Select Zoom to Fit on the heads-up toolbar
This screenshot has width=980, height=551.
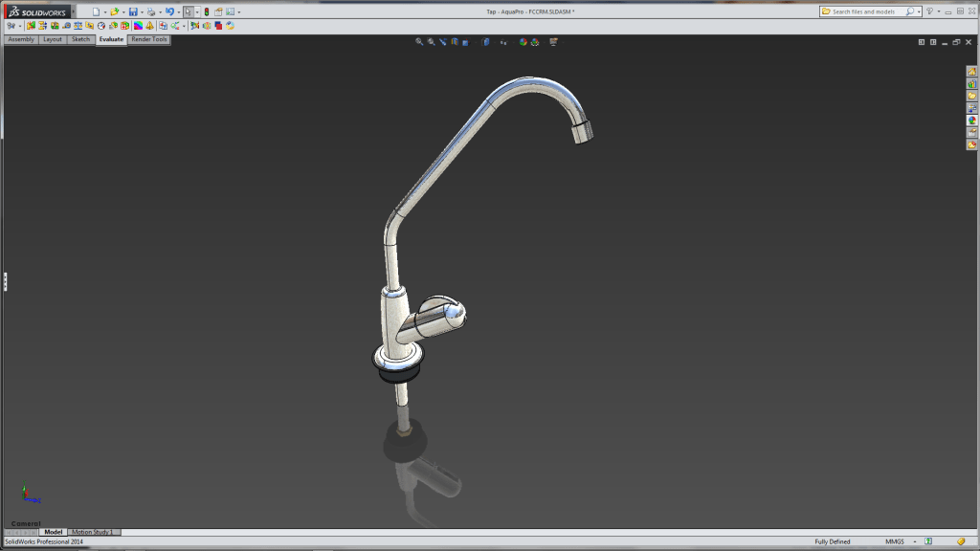coord(418,41)
